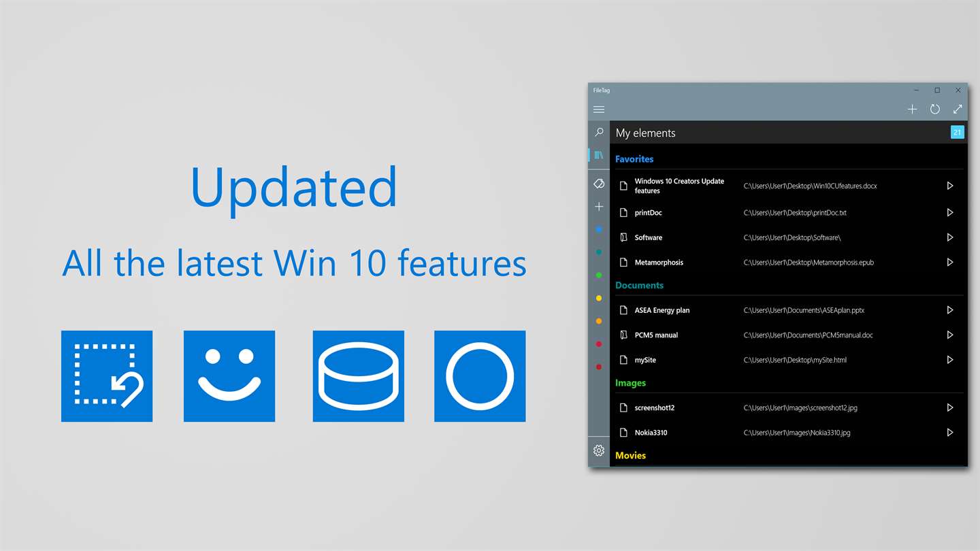Select the library books icon in sidebar
The height and width of the screenshot is (551, 980).
599,155
